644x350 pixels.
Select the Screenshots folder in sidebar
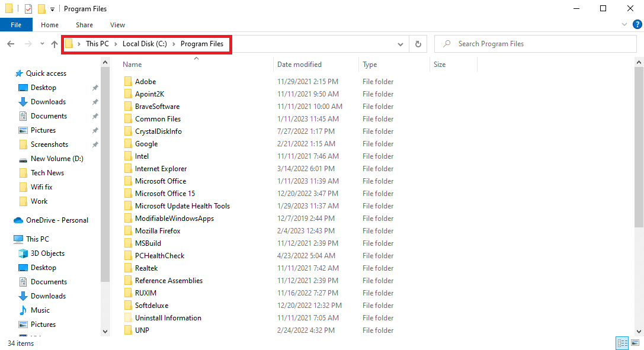click(49, 145)
